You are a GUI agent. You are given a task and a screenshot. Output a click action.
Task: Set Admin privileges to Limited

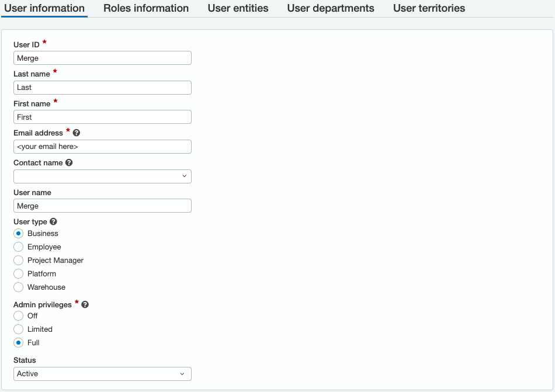click(x=19, y=329)
